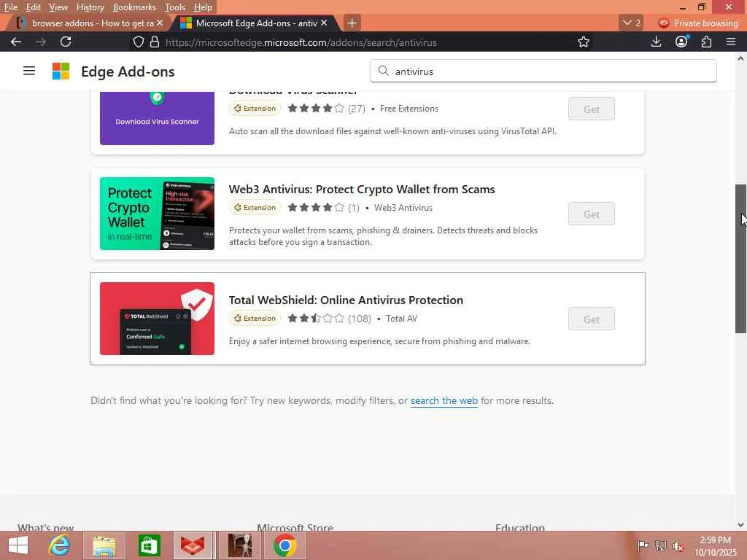747x560 pixels.
Task: Open the Help menu
Action: click(x=203, y=7)
